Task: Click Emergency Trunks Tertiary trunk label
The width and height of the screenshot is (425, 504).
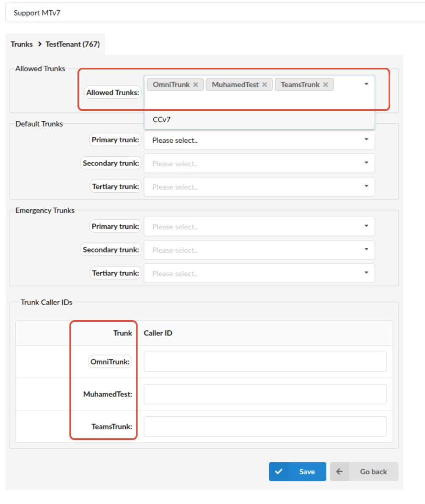Action: click(x=116, y=273)
